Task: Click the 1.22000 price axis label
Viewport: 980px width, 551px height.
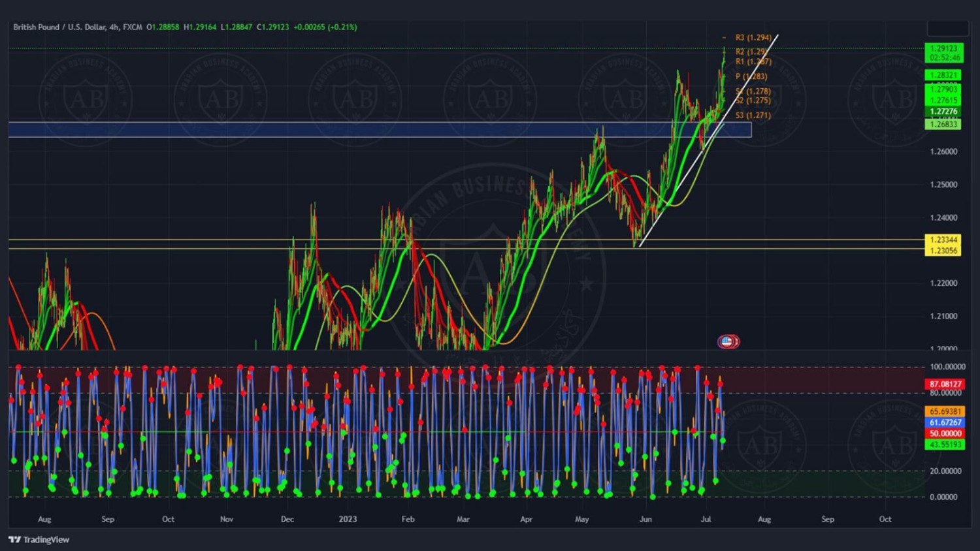Action: tap(943, 283)
